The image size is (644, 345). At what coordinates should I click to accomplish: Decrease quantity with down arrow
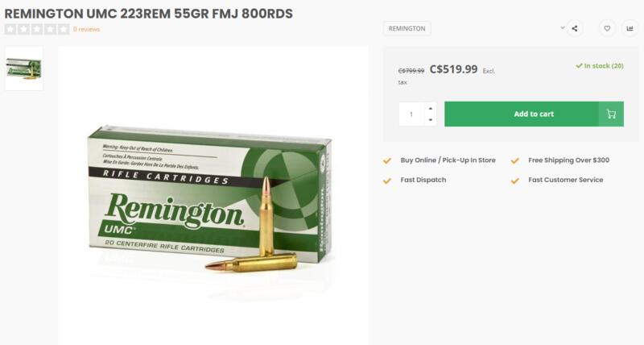pyautogui.click(x=431, y=119)
